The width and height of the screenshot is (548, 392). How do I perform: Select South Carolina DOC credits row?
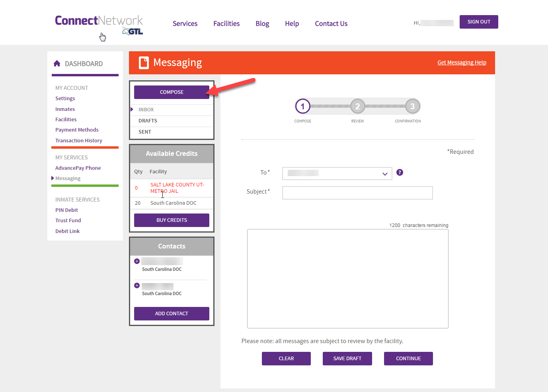172,203
